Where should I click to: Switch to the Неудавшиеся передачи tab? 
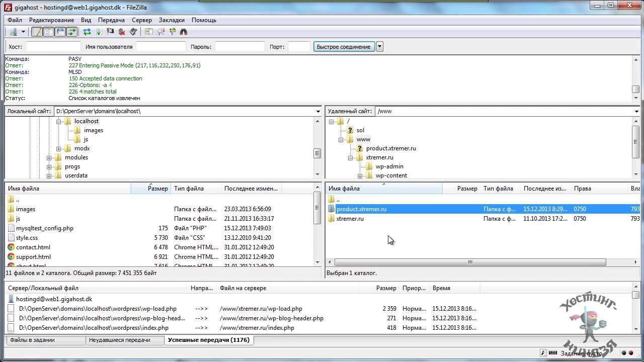tap(119, 340)
